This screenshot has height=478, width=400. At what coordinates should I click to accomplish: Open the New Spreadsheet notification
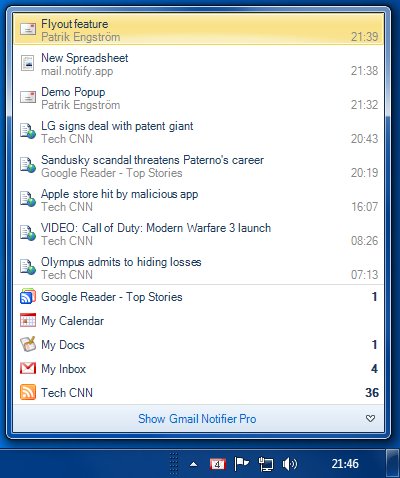pyautogui.click(x=199, y=63)
